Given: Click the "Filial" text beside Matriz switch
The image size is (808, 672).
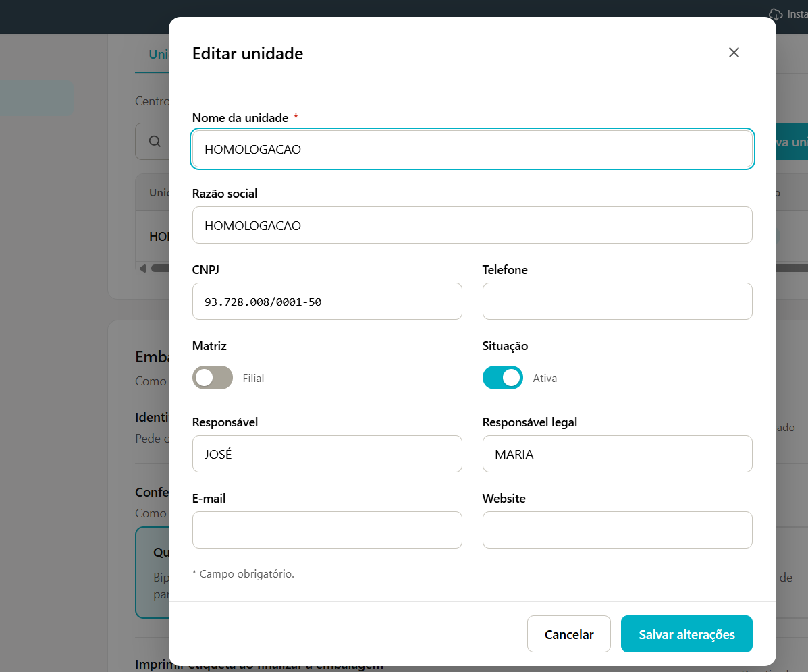Looking at the screenshot, I should (x=253, y=378).
